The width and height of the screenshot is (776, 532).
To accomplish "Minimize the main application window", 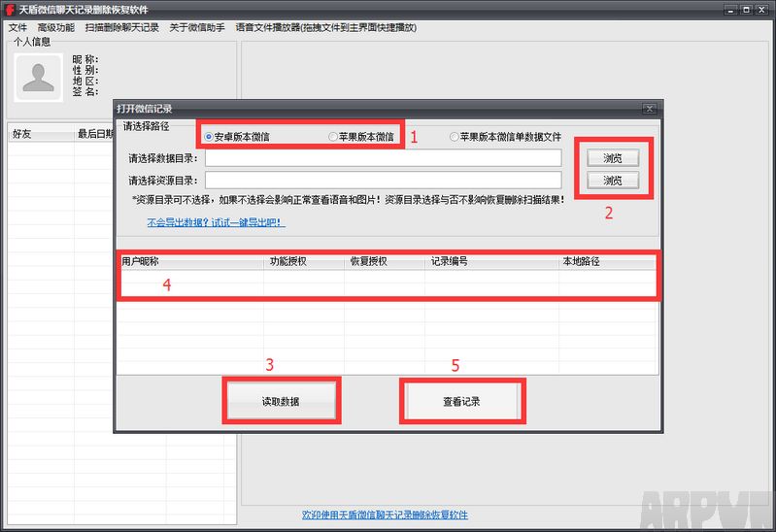I will click(731, 10).
